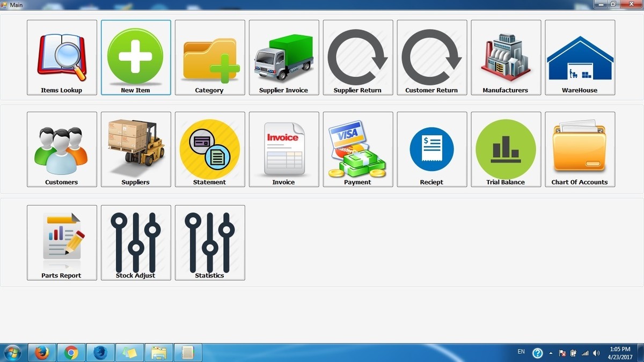Open the Invoice document icon
Screen dimensions: 644x362
pos(284,149)
